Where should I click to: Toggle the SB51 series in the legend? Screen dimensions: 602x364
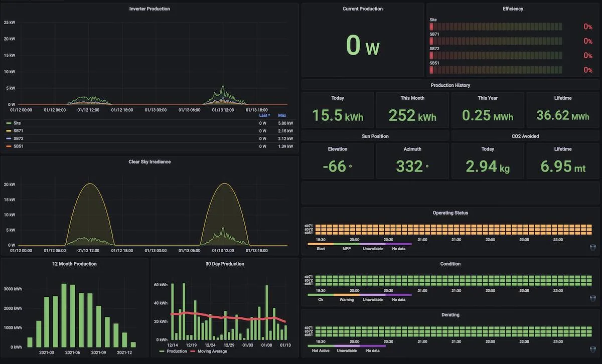[x=19, y=146]
